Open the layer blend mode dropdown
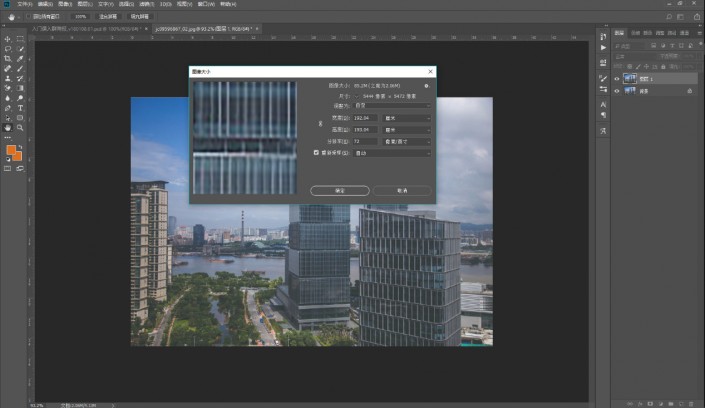The image size is (705, 408). (635, 57)
